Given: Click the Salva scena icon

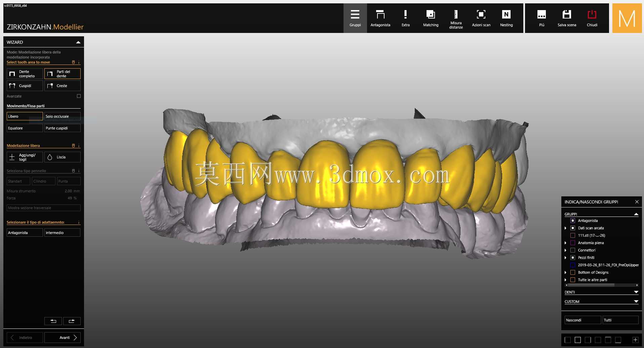Looking at the screenshot, I should [567, 18].
